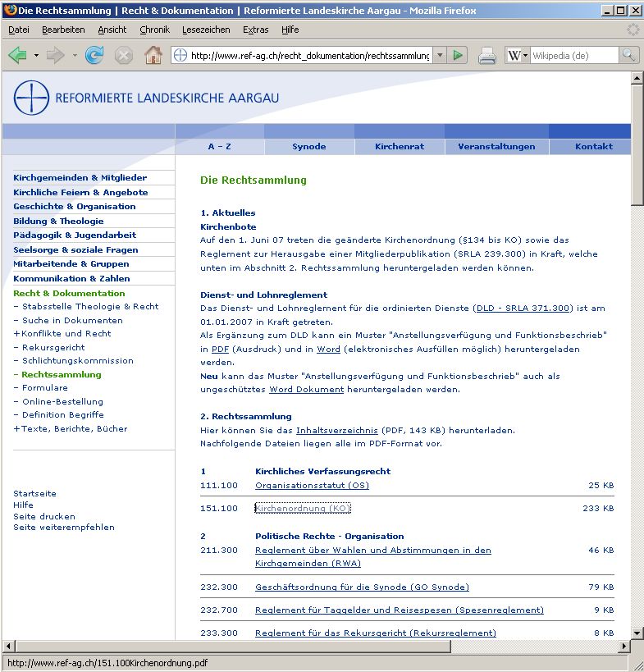Open the DLD - SRLA 371.300 link
The width and height of the screenshot is (644, 672).
[x=523, y=309]
